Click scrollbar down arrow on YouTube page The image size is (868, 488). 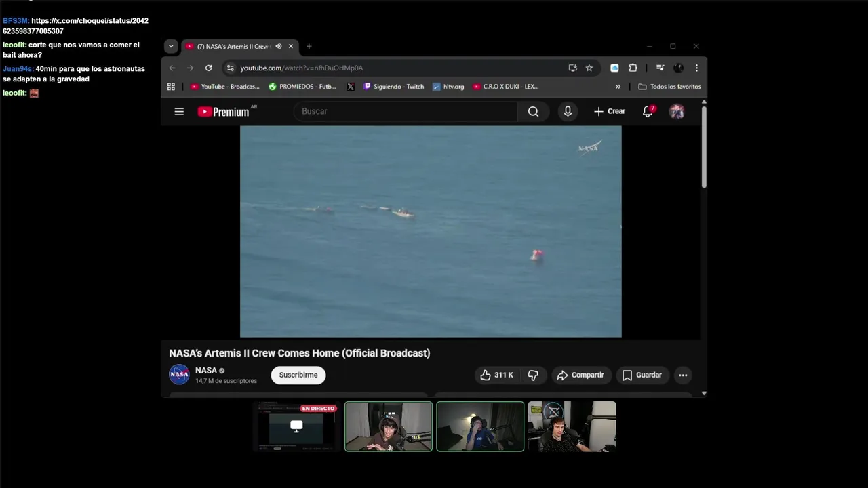pos(704,393)
